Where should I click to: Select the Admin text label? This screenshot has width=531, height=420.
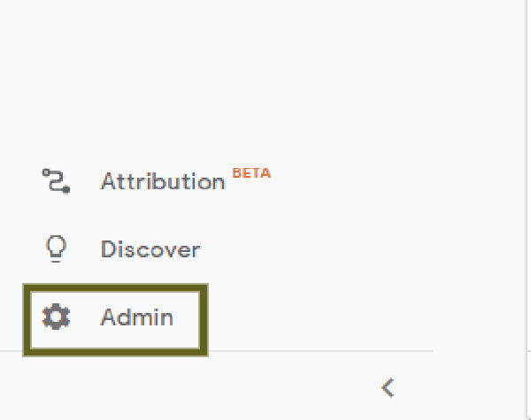pos(137,317)
